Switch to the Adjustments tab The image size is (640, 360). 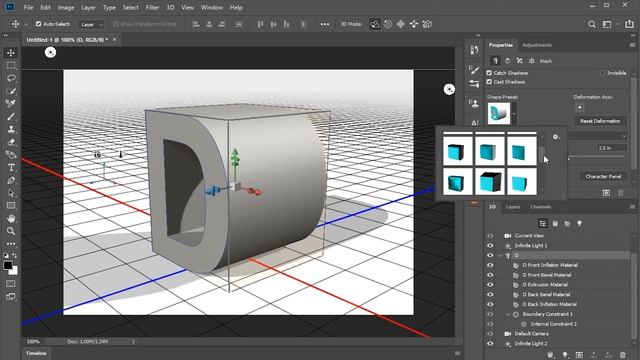(537, 45)
